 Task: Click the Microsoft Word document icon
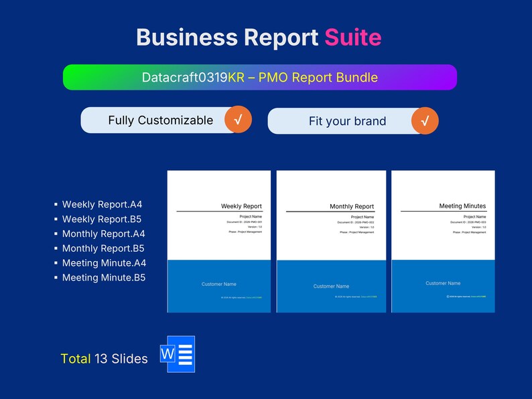(x=178, y=354)
